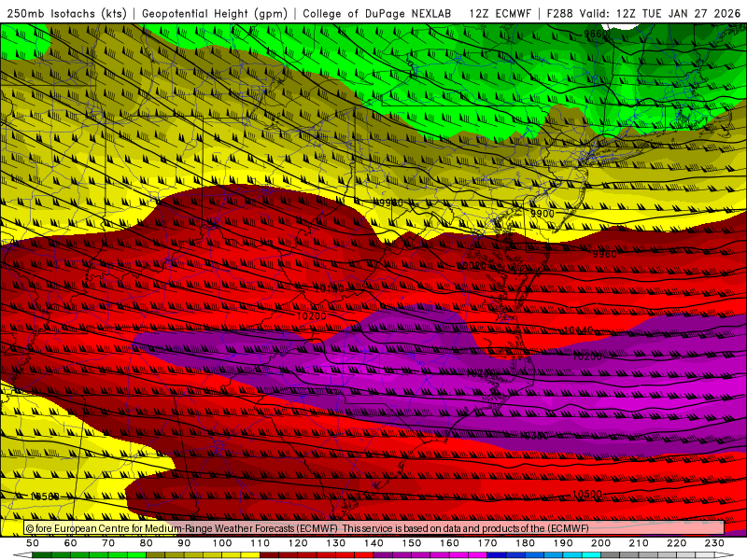Click the "130" value on the color scale

point(336,543)
